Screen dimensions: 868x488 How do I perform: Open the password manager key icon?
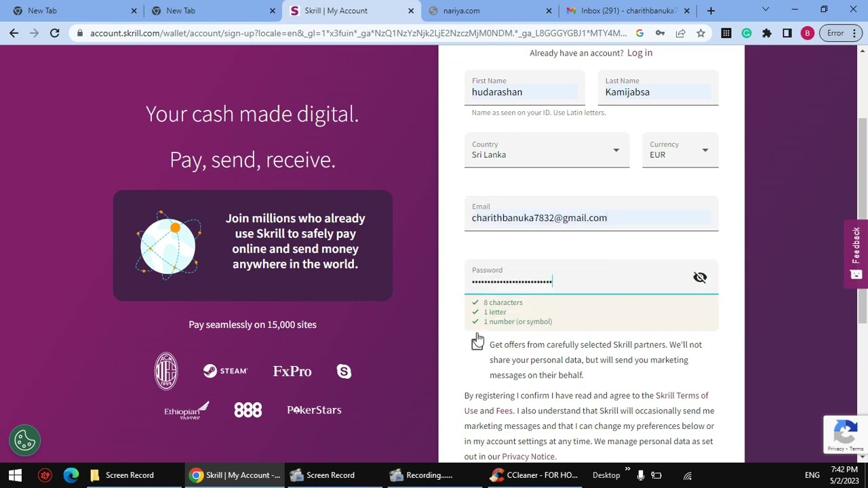tap(660, 33)
